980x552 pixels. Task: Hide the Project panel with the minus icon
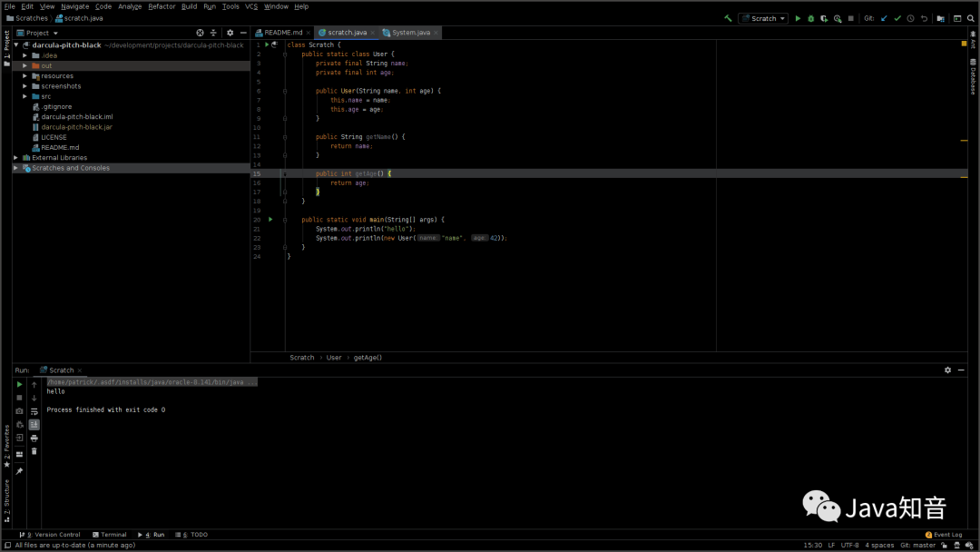point(243,33)
